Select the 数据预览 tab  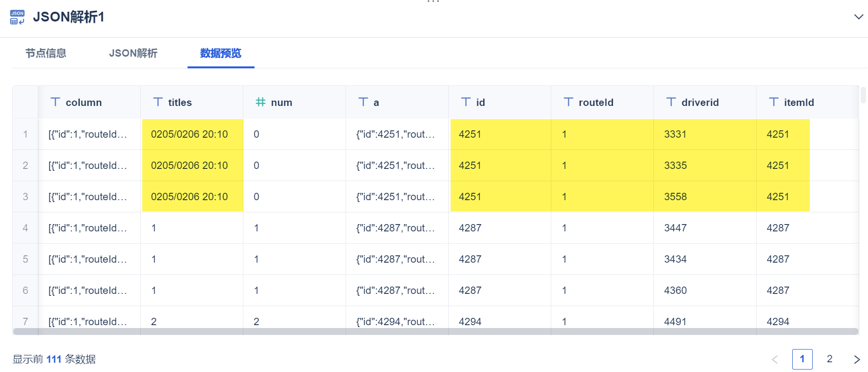pyautogui.click(x=221, y=53)
